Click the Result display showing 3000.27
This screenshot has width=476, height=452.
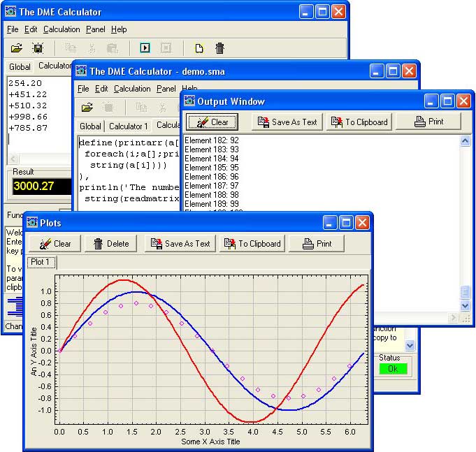pos(42,187)
